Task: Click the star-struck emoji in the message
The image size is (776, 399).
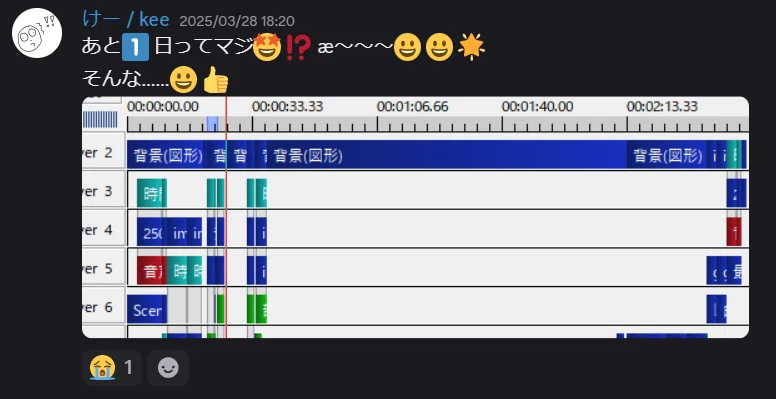Action: (267, 47)
